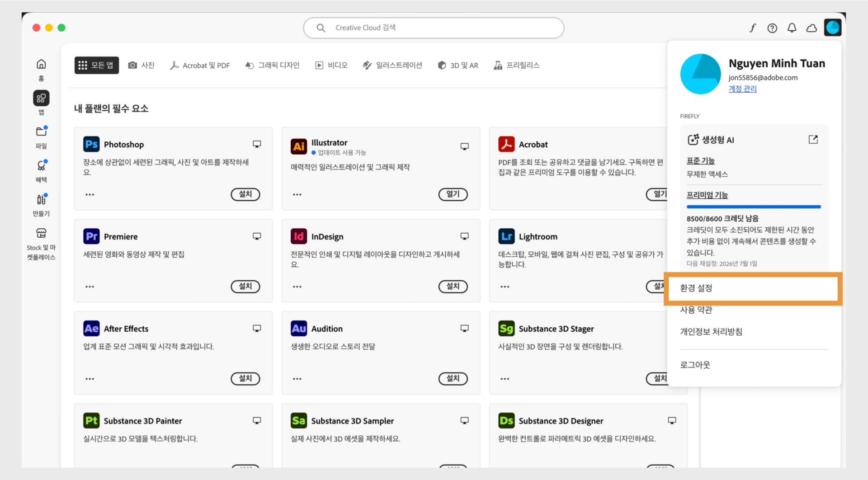Click desktop icon on Substance 3D Designer card
868x480 pixels.
pos(672,421)
